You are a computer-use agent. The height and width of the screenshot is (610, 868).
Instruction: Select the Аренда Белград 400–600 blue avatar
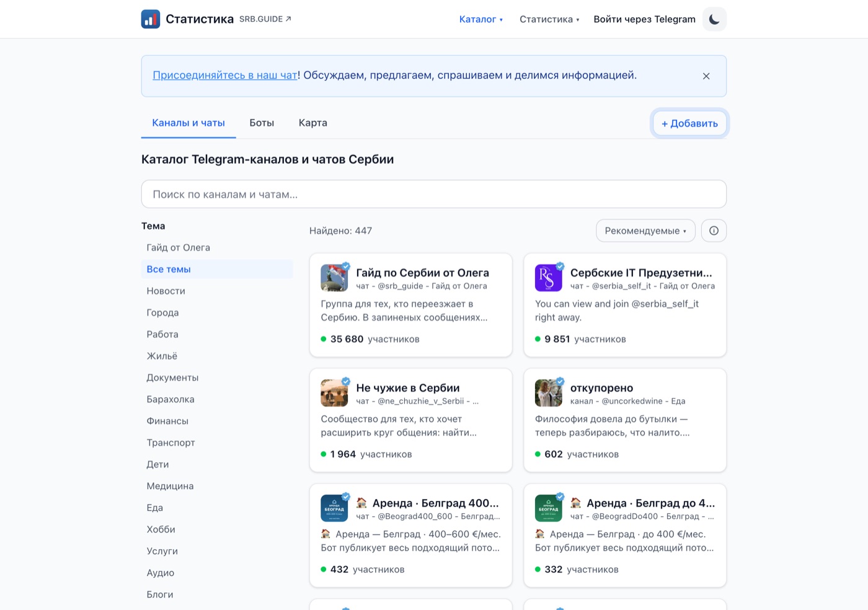334,508
